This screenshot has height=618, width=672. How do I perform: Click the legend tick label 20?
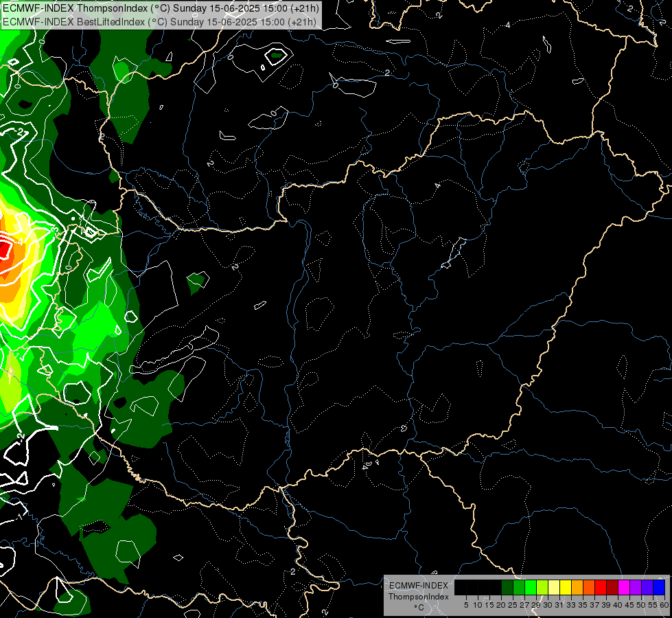502,605
